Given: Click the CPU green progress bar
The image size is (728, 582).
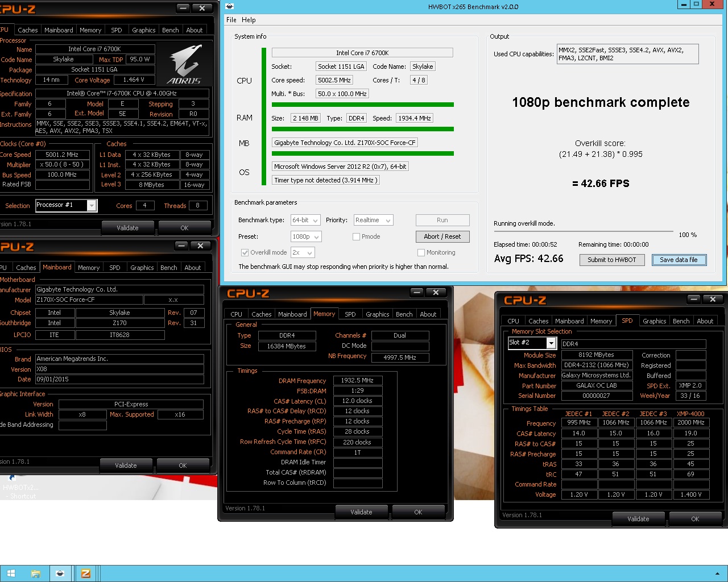Looking at the screenshot, I should [363, 105].
